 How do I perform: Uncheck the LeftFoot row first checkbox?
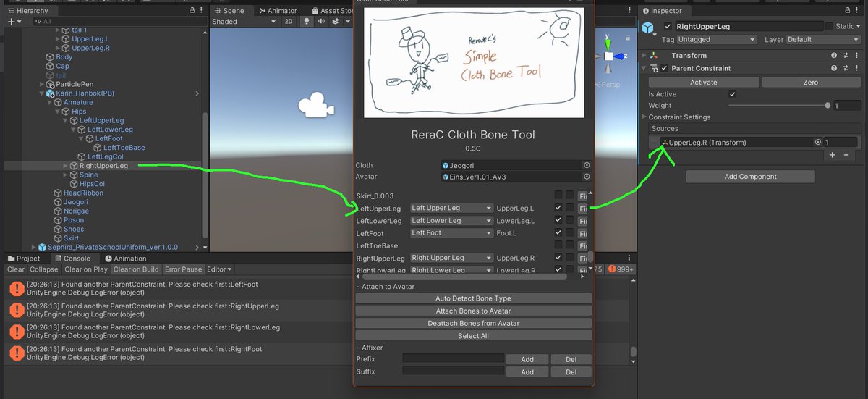[558, 233]
